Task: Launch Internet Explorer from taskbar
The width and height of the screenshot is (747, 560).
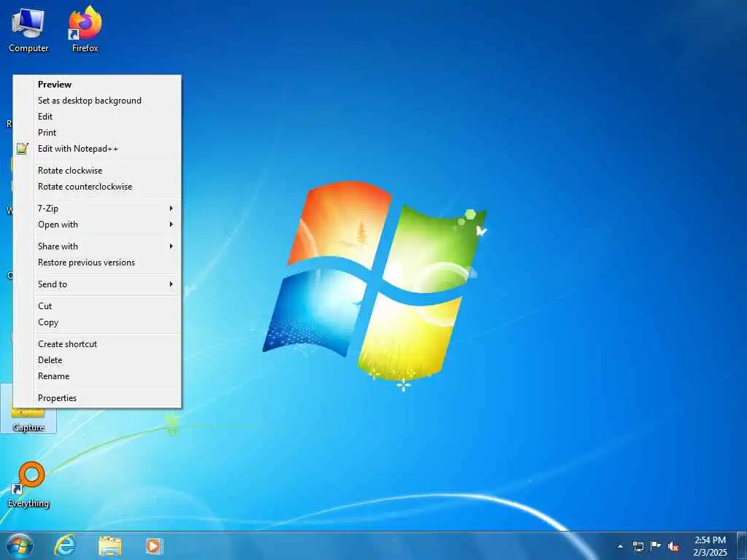Action: pyautogui.click(x=65, y=545)
